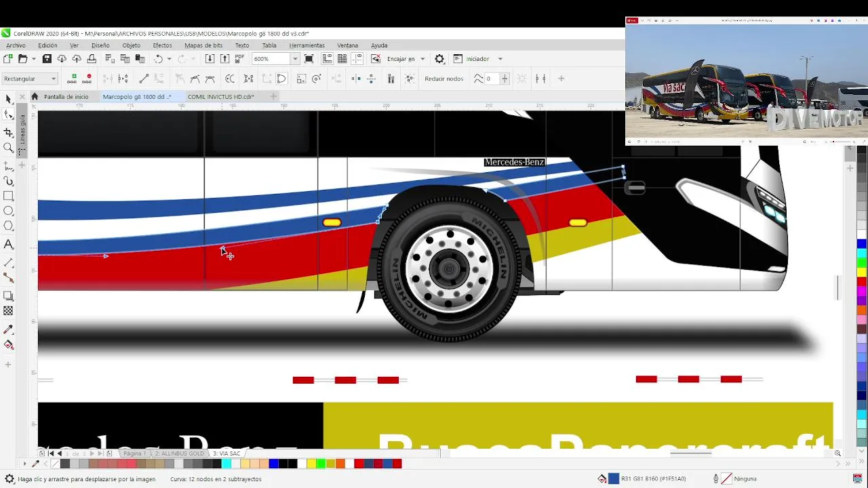The image size is (868, 488).
Task: Click the Reducir nodos button
Action: pyautogui.click(x=444, y=79)
